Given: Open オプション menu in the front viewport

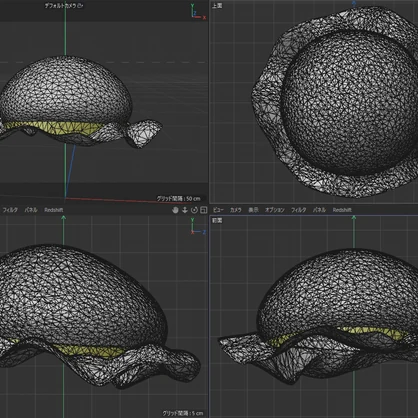Looking at the screenshot, I should [x=275, y=210].
